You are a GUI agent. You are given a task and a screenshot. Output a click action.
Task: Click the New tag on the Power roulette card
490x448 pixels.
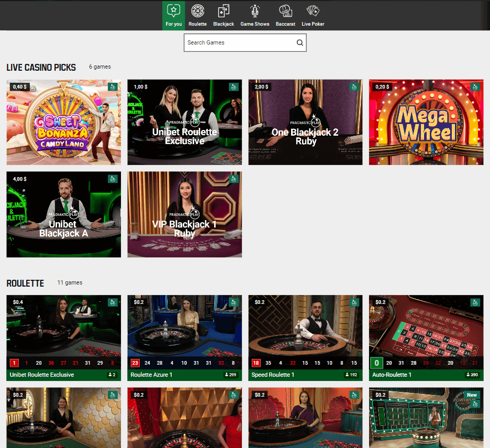(472, 395)
